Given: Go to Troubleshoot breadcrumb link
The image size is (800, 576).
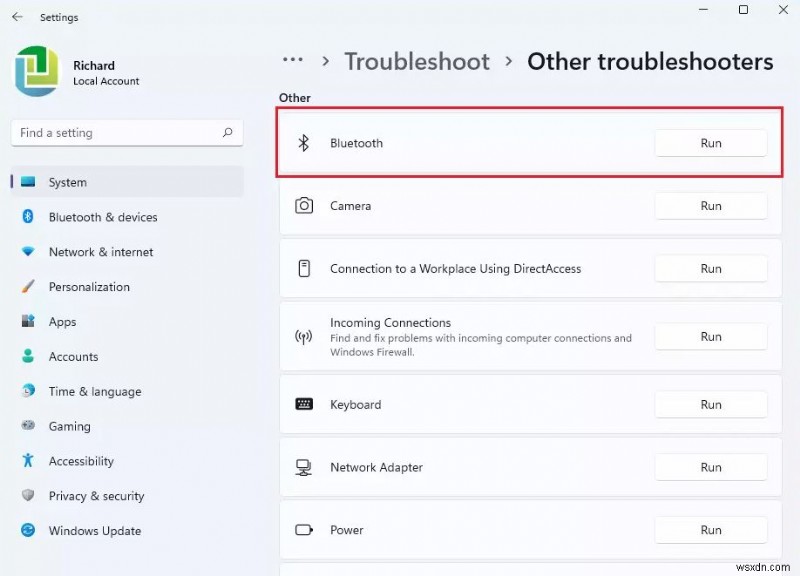Looking at the screenshot, I should coord(417,61).
